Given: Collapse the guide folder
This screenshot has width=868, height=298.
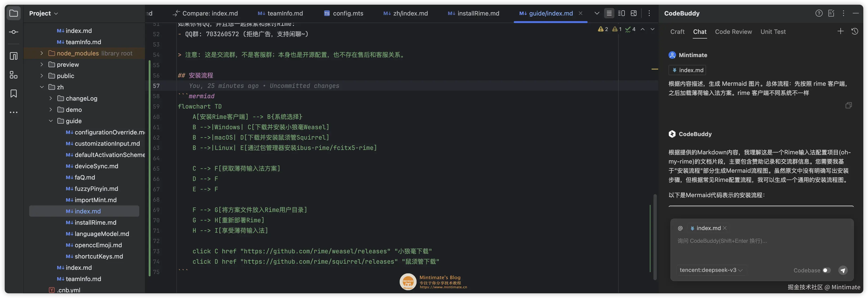Looking at the screenshot, I should pyautogui.click(x=51, y=121).
